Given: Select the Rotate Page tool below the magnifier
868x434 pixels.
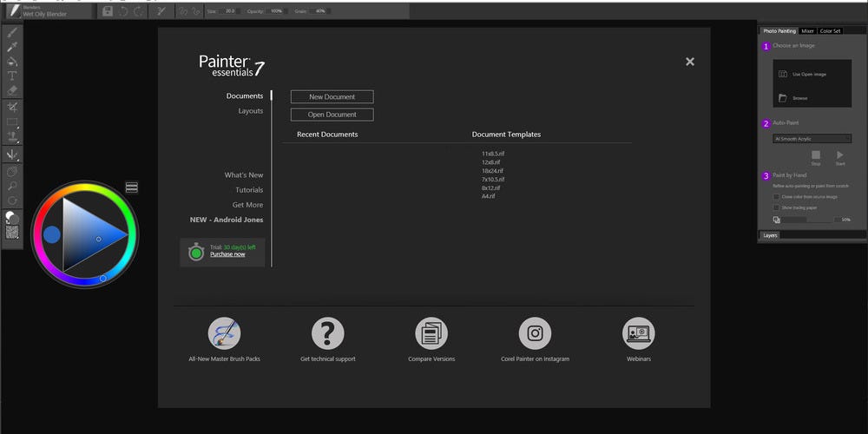Looking at the screenshot, I should click(x=12, y=201).
